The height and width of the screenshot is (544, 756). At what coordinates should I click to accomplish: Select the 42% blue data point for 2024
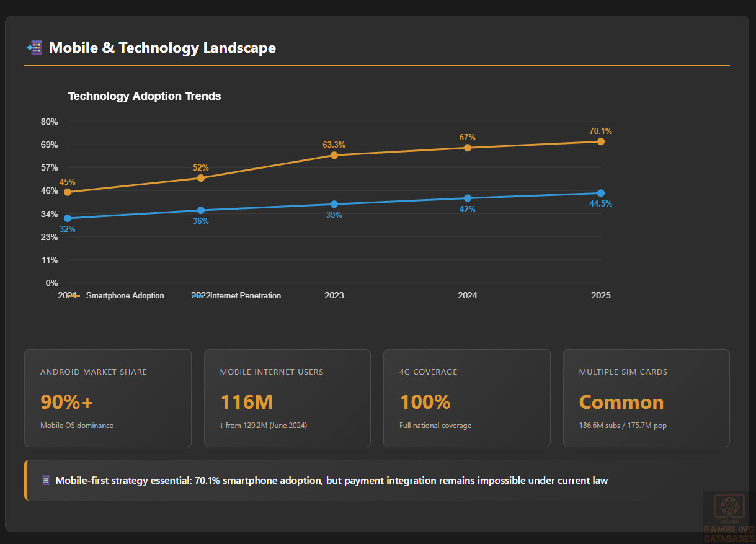tap(468, 198)
